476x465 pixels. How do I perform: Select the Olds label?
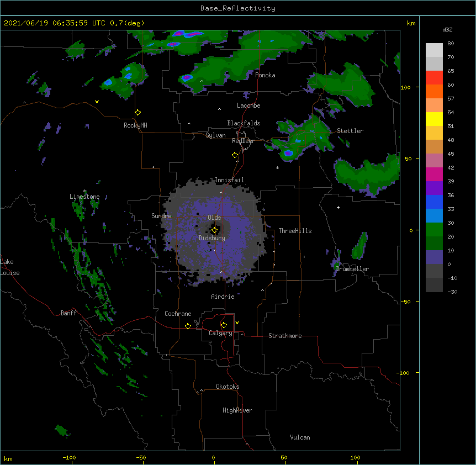[214, 218]
